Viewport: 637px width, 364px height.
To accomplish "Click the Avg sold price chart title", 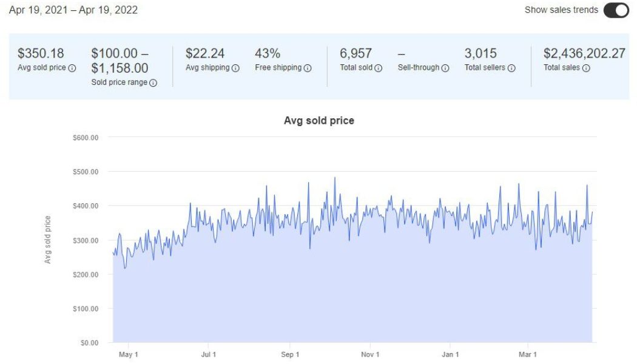I will (x=318, y=120).
